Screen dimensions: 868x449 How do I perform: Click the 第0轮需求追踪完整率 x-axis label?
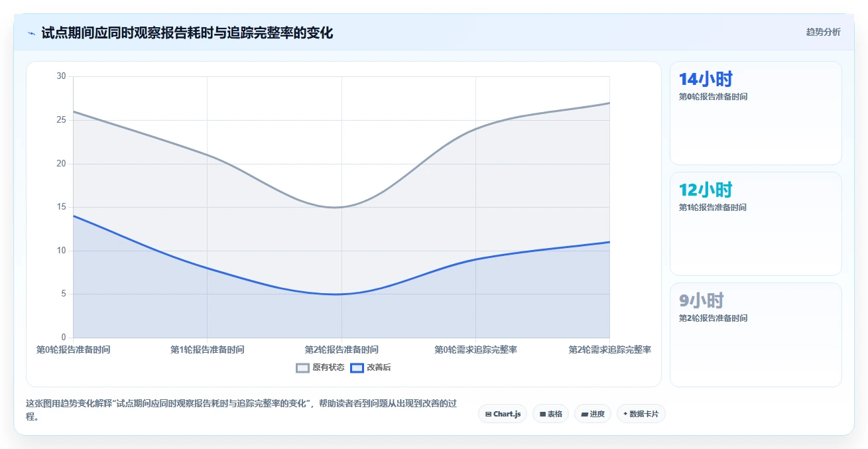(x=475, y=350)
